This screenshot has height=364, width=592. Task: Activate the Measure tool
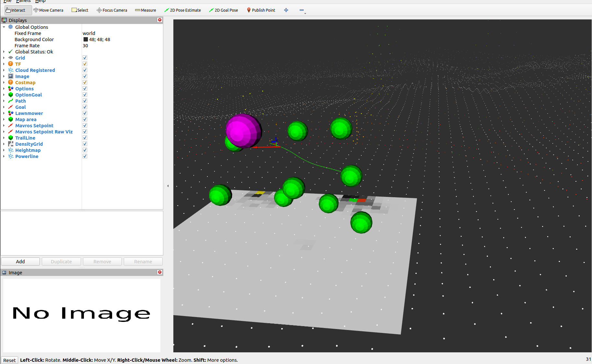(x=145, y=10)
